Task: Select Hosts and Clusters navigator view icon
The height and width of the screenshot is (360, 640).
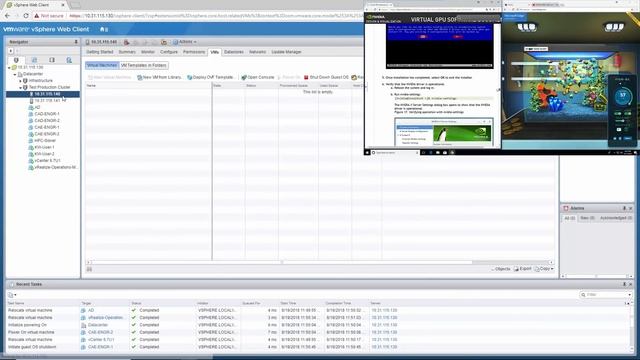Action: tap(16, 60)
